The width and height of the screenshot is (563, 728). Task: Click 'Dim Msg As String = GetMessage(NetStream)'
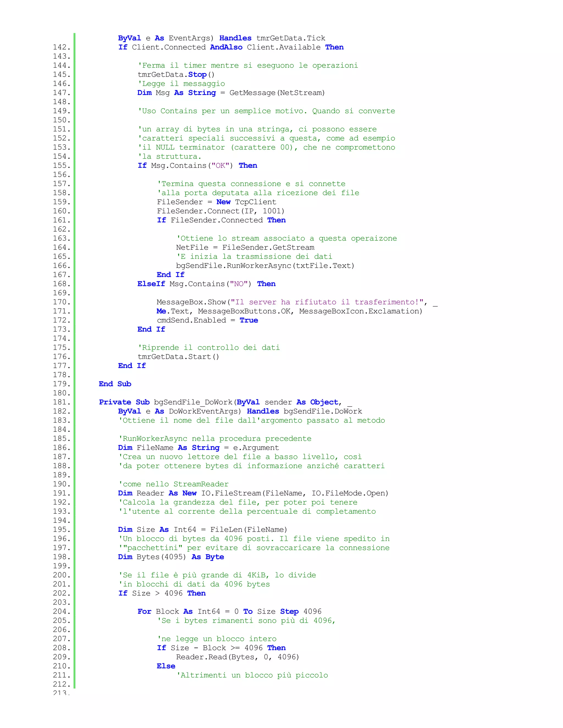coord(231,93)
